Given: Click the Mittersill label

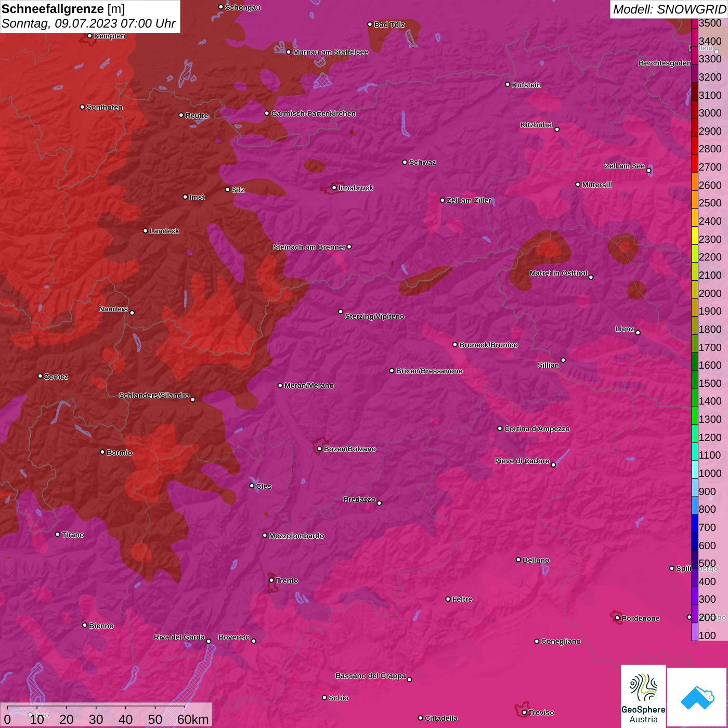Looking at the screenshot, I should click(x=597, y=185).
